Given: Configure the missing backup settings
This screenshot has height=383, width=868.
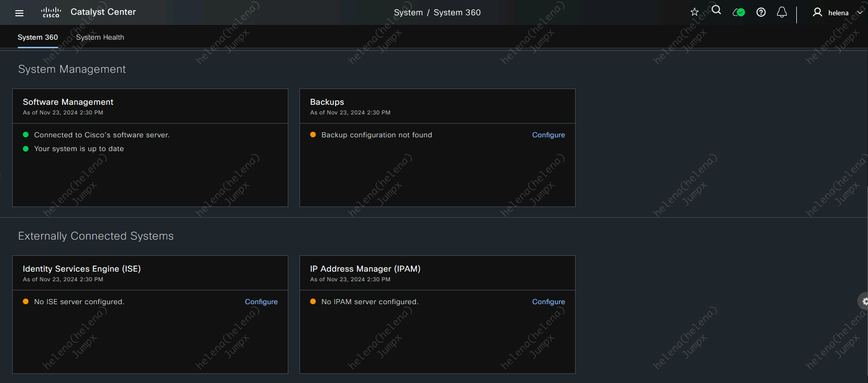Looking at the screenshot, I should click(x=548, y=135).
